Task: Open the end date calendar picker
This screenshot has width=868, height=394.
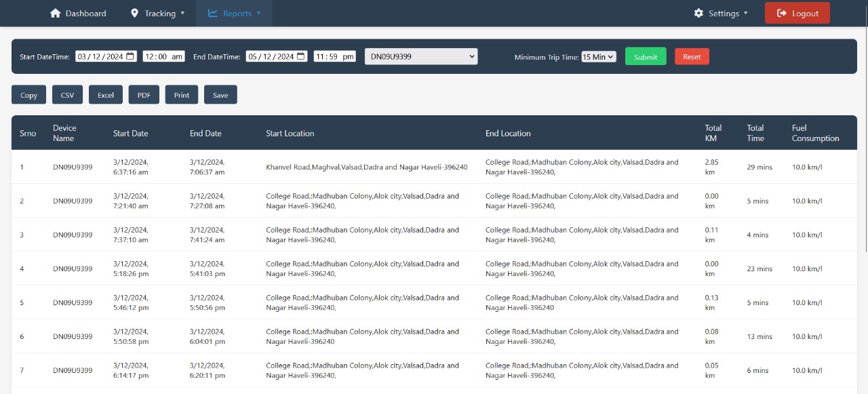Action: click(x=300, y=56)
